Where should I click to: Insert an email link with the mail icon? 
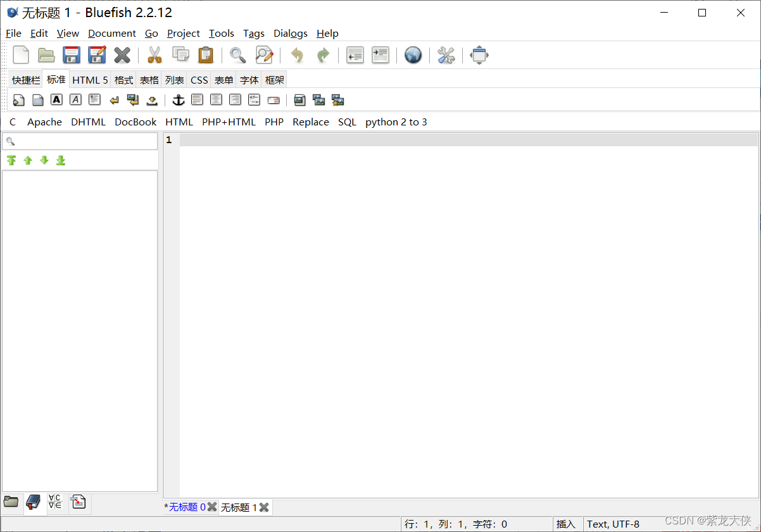274,100
